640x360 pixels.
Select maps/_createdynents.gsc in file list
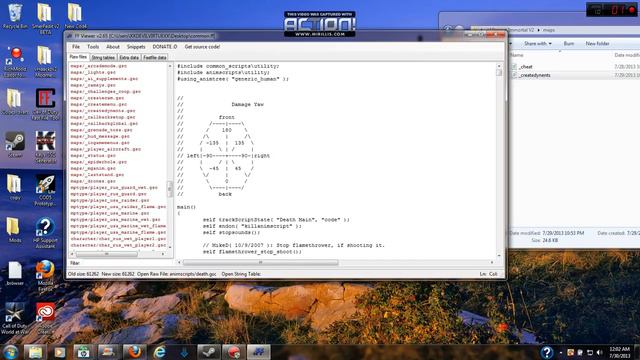(x=102, y=111)
